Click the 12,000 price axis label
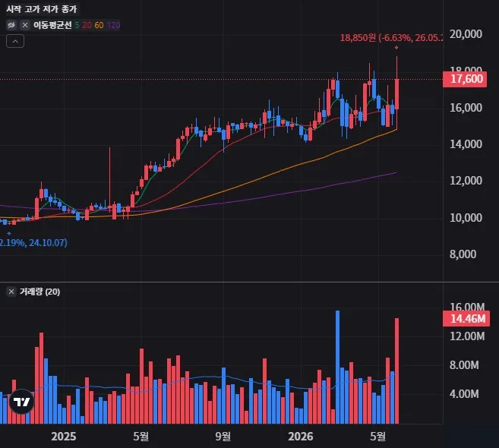This screenshot has height=448, width=499. (x=466, y=181)
